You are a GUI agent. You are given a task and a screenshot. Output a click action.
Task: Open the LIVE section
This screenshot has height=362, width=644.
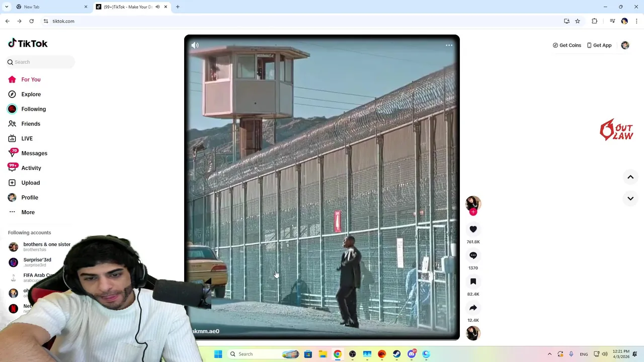pyautogui.click(x=20, y=138)
